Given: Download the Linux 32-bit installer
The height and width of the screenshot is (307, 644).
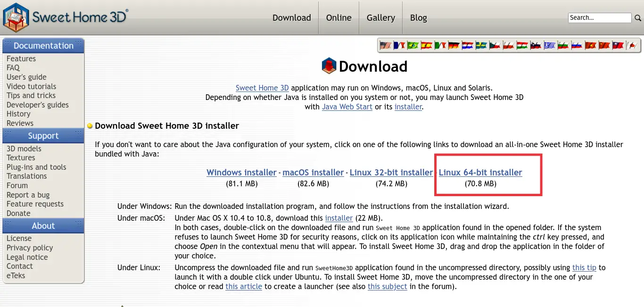Looking at the screenshot, I should (x=391, y=173).
